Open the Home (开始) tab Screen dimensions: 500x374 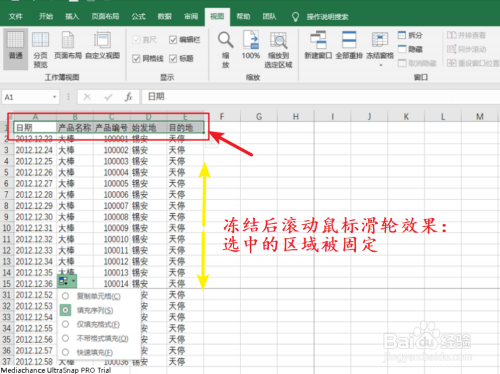coord(46,16)
